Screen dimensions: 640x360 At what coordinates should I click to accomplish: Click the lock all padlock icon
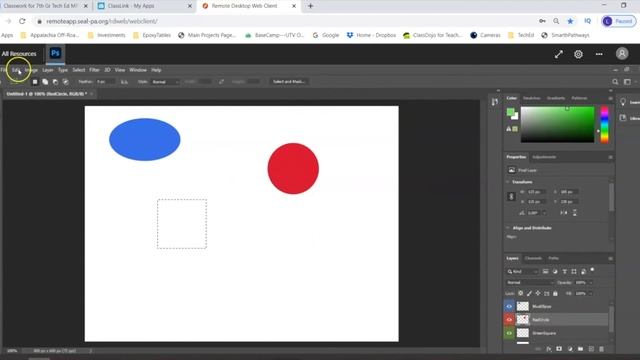(x=555, y=293)
